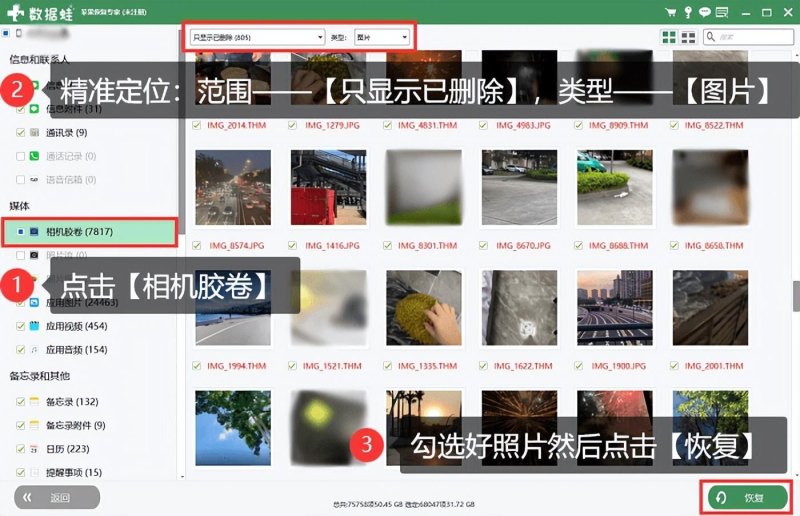Open the chat bubble support icon

click(x=705, y=12)
